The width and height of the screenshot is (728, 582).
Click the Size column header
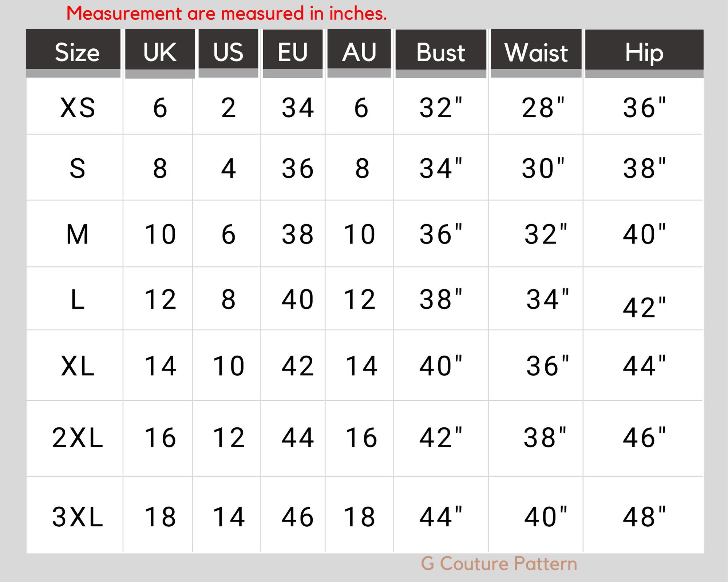click(73, 52)
